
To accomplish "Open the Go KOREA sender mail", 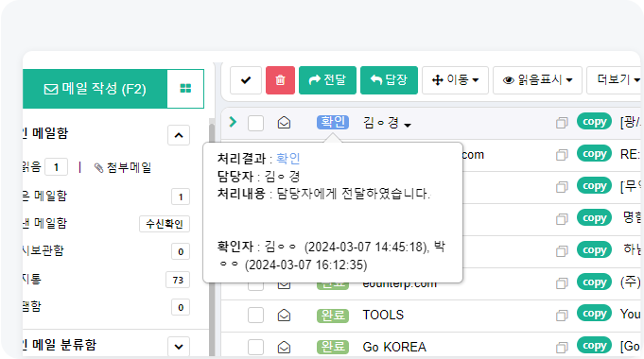I will coord(394,347).
